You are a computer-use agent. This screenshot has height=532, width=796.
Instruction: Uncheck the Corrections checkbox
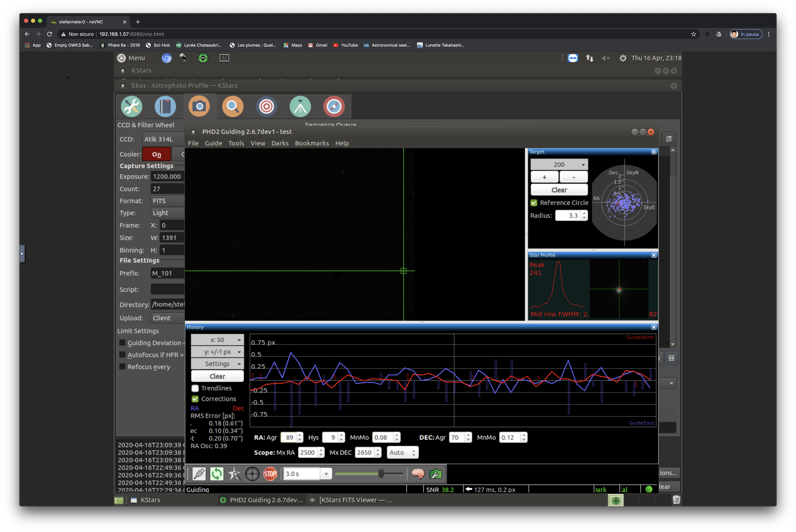coord(195,399)
